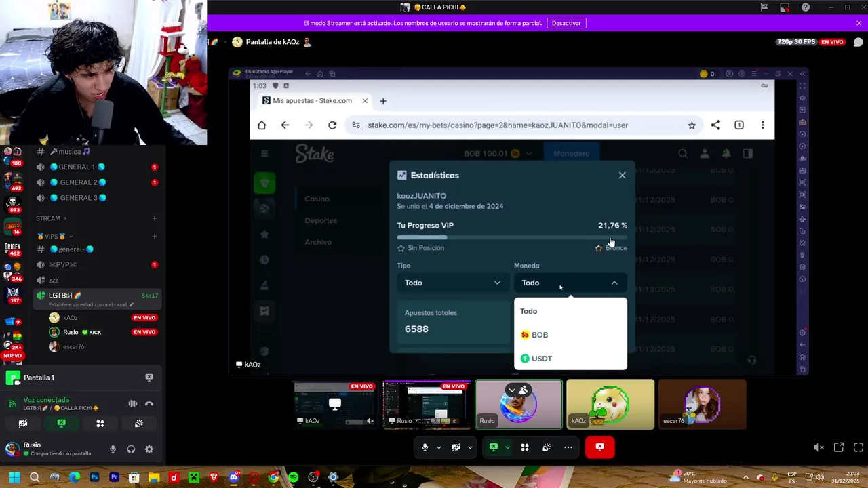Mute microphone in Rusio user panel
The height and width of the screenshot is (488, 868).
pyautogui.click(x=113, y=449)
